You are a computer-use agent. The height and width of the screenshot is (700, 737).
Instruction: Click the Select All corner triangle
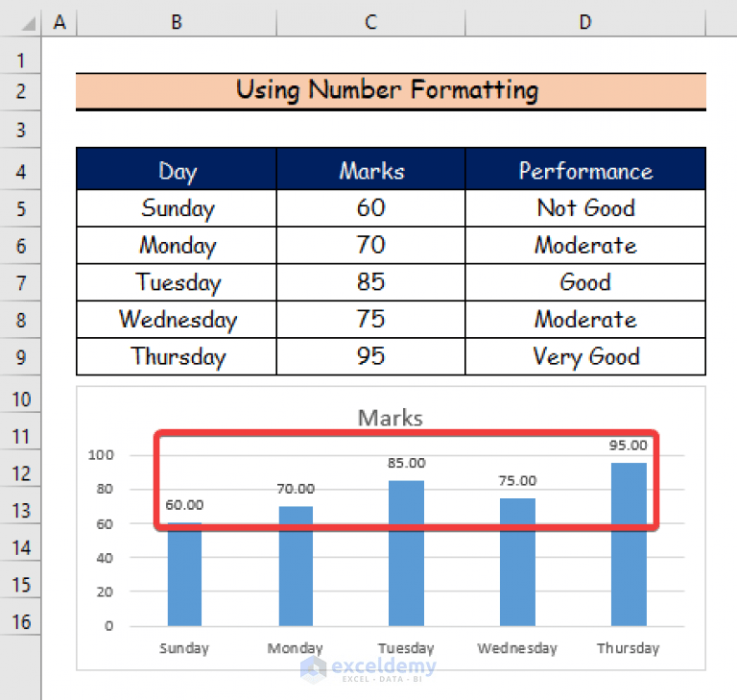point(28,23)
